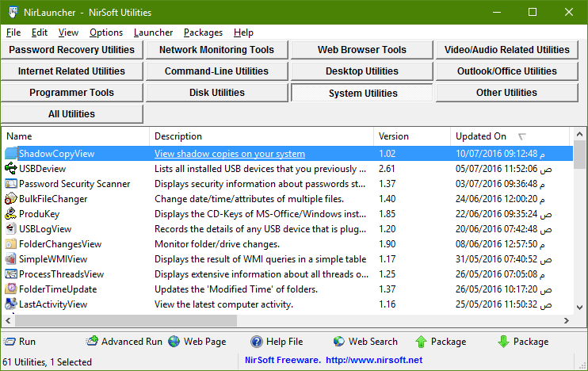Click the USBDeview icon in the list
588x371 pixels.
coord(10,168)
